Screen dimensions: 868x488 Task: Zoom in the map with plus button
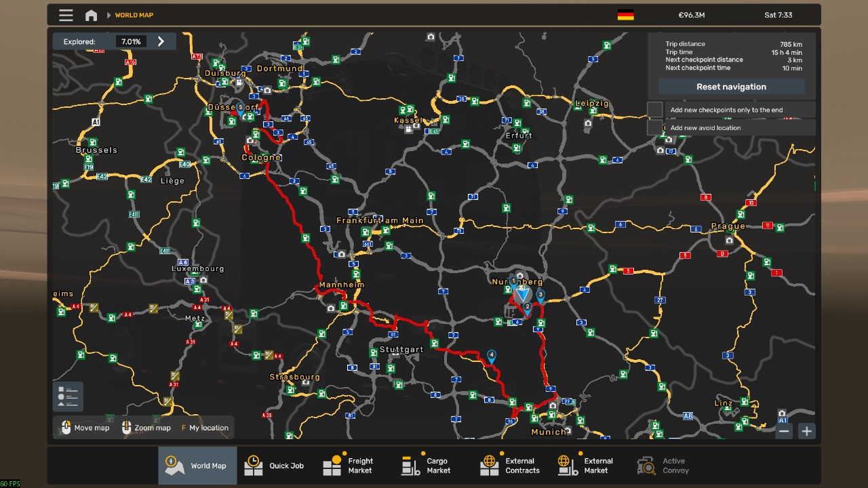806,431
